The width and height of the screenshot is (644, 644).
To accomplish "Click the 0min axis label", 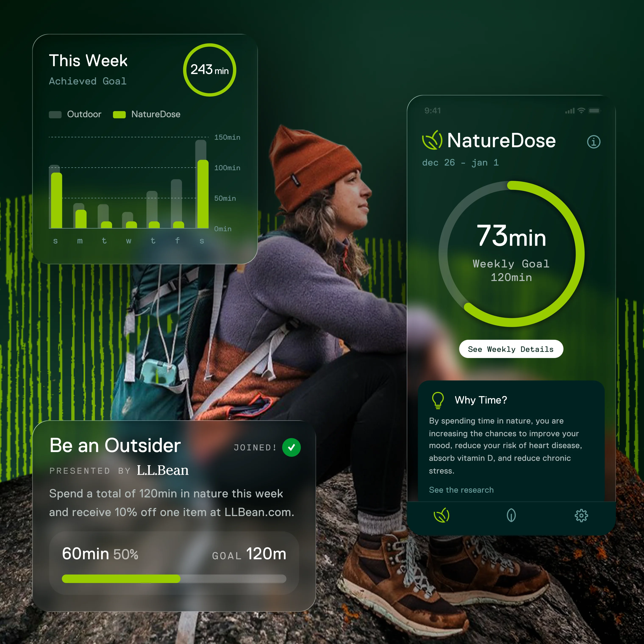I will (x=223, y=229).
